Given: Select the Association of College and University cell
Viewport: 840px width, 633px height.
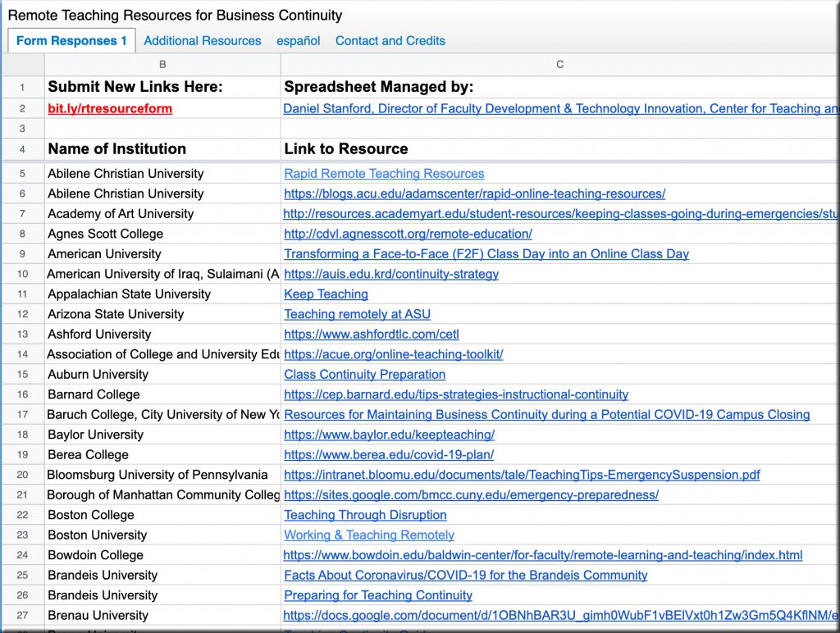Looking at the screenshot, I should click(162, 354).
